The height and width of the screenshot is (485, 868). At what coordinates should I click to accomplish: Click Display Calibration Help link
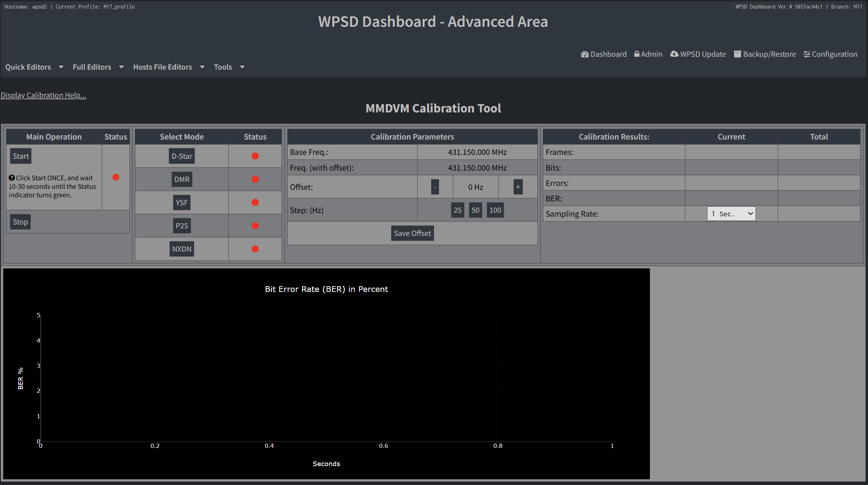pos(43,95)
